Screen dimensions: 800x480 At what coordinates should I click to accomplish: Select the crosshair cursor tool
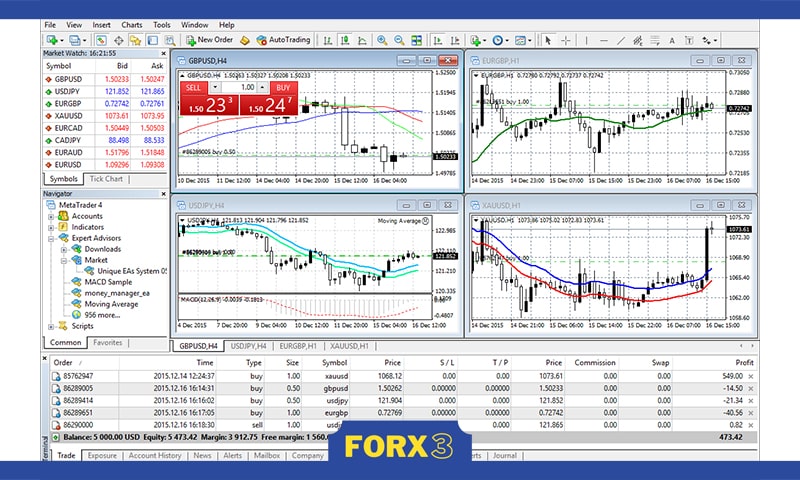click(566, 40)
